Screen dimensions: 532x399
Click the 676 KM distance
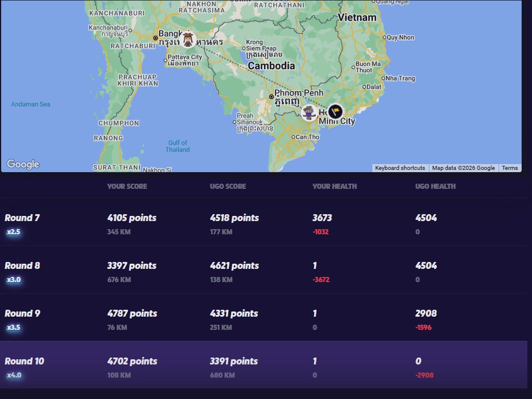pyautogui.click(x=119, y=280)
